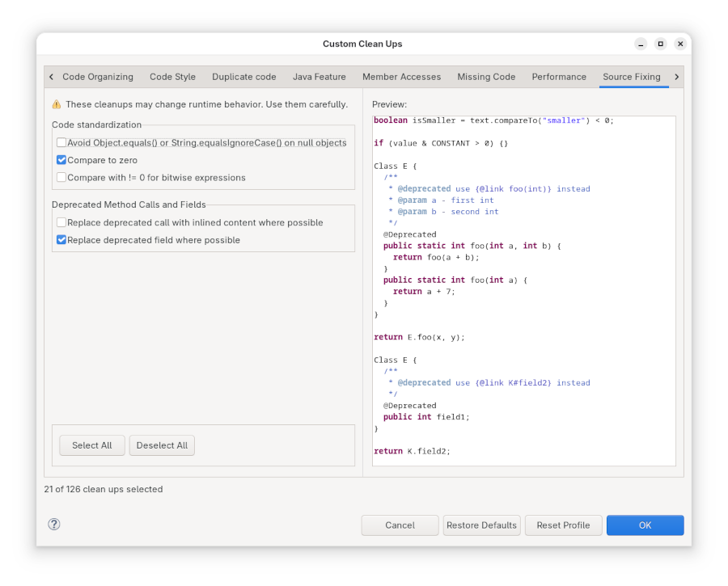Open the Performance tab
Viewport: 728px width, 586px height.
tap(559, 77)
